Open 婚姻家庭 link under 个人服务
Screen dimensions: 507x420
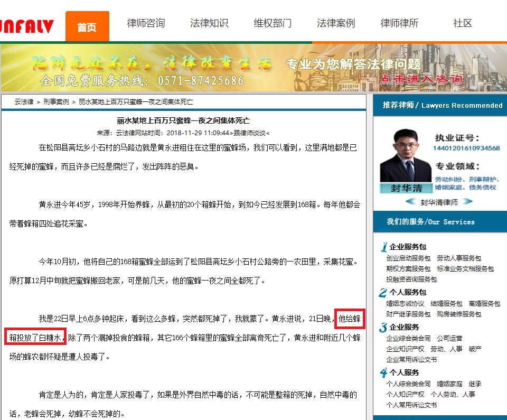[449, 384]
